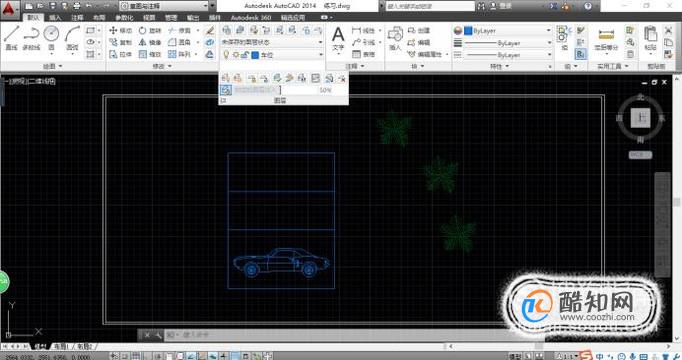Click the blue ByLayer color swatch
This screenshot has height=360, width=682.
pyautogui.click(x=468, y=31)
